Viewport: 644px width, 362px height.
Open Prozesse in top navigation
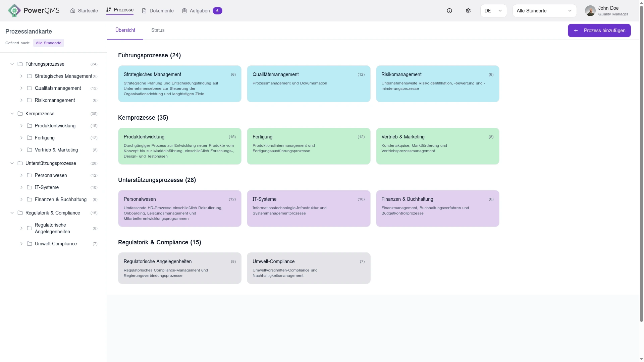coord(120,10)
